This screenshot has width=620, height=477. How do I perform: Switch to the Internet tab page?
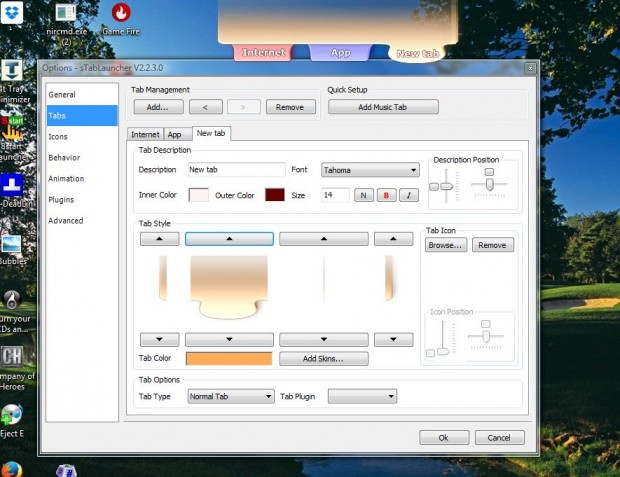(x=145, y=134)
